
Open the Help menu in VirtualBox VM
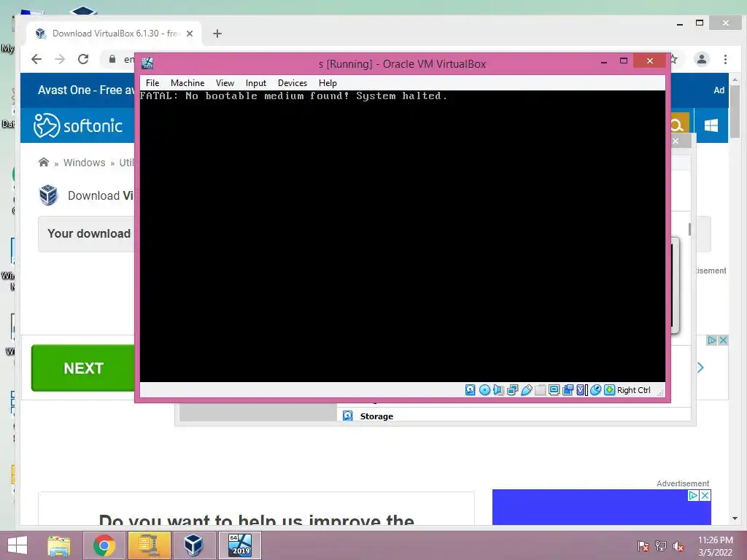click(x=328, y=83)
